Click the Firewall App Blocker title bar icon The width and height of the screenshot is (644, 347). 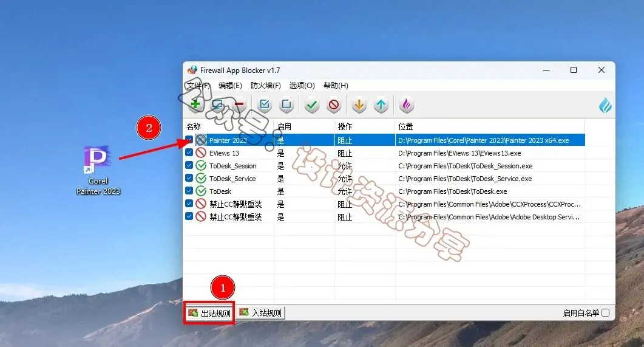click(192, 70)
